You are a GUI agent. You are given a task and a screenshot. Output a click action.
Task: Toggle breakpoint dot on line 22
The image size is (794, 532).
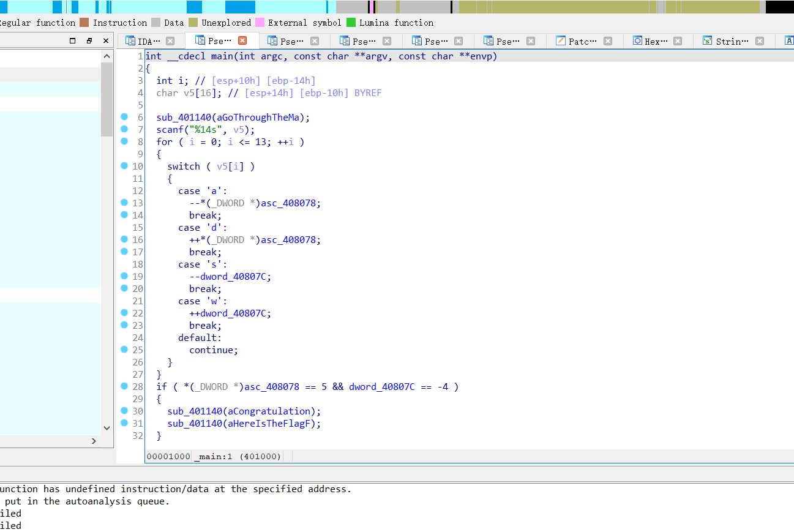pos(124,313)
